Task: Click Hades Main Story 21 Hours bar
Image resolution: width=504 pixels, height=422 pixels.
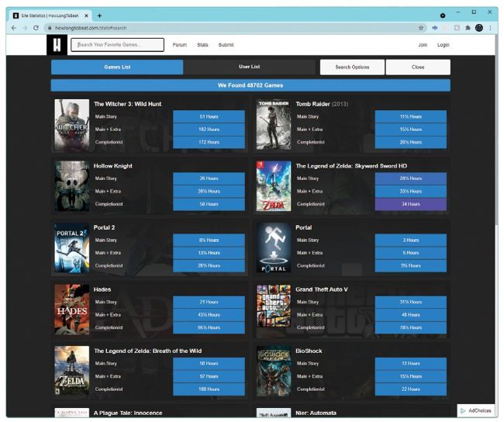Action: tap(209, 302)
